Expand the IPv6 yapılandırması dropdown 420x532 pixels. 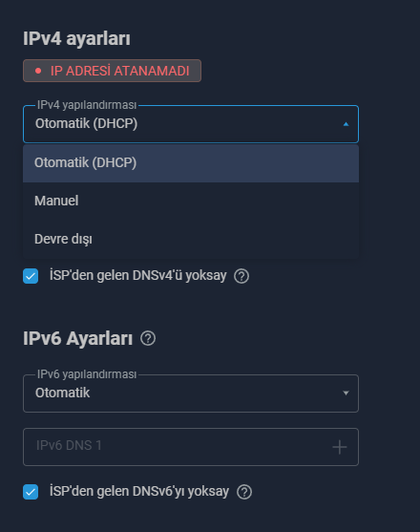click(x=191, y=394)
